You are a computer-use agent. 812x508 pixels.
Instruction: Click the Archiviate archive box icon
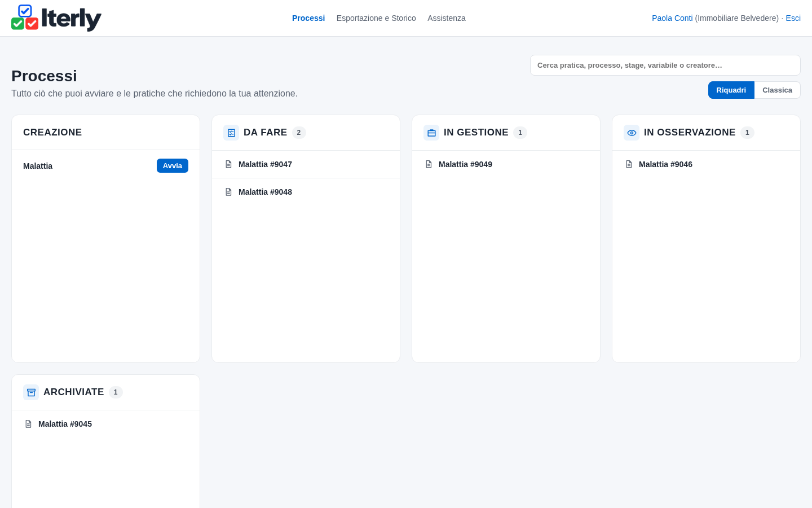pos(31,392)
